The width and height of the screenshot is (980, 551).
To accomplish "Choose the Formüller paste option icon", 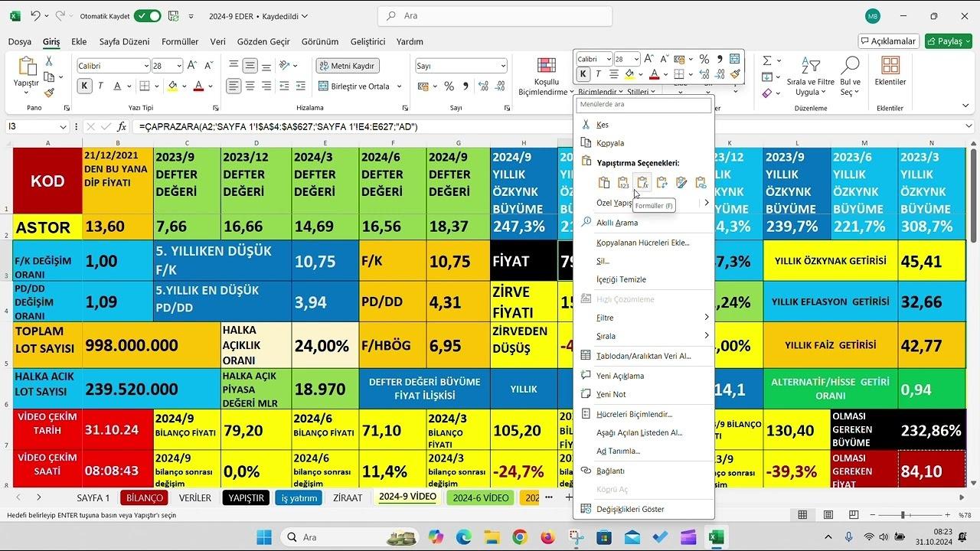I will tap(642, 182).
